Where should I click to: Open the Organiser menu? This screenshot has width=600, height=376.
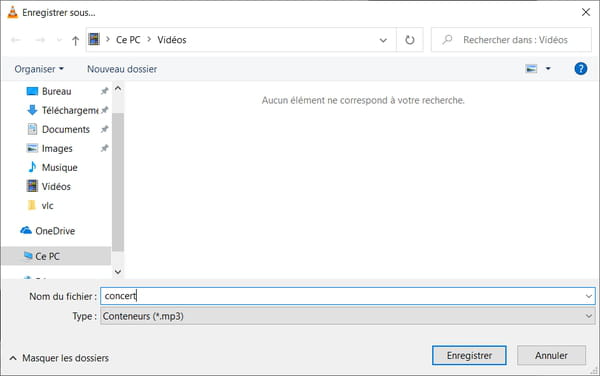39,69
